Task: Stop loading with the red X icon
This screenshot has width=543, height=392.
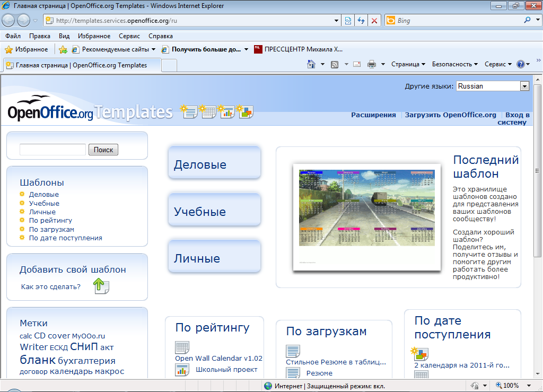Action: pyautogui.click(x=374, y=21)
